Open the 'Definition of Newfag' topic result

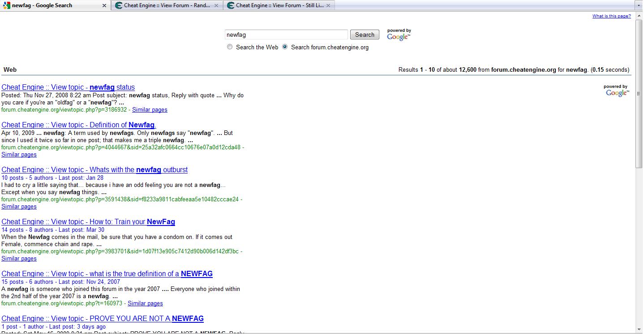pyautogui.click(x=79, y=125)
